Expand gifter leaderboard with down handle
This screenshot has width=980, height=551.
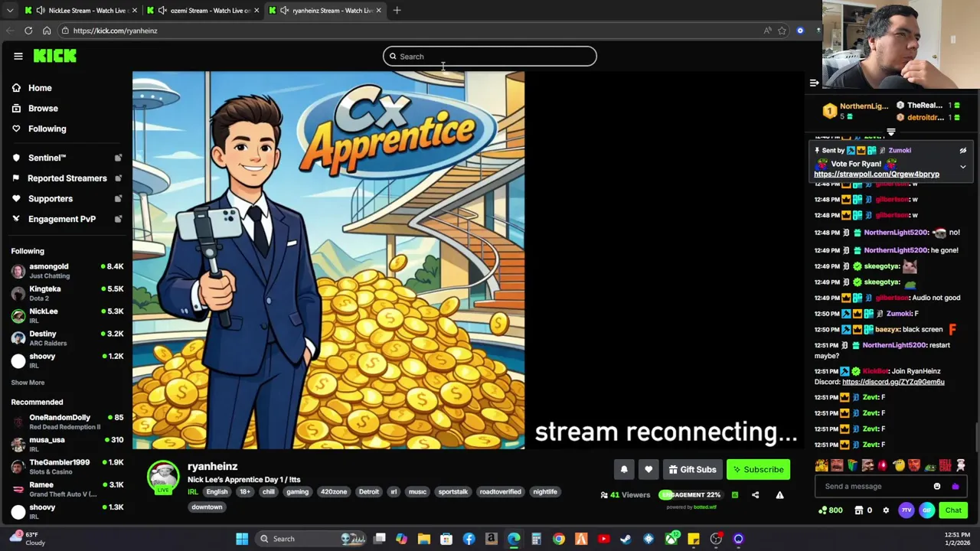click(x=890, y=132)
